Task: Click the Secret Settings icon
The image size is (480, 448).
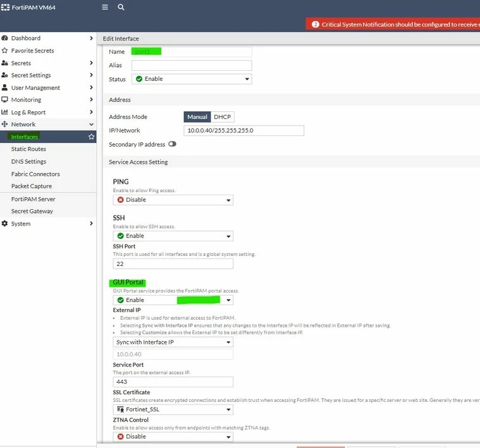Action: point(4,75)
